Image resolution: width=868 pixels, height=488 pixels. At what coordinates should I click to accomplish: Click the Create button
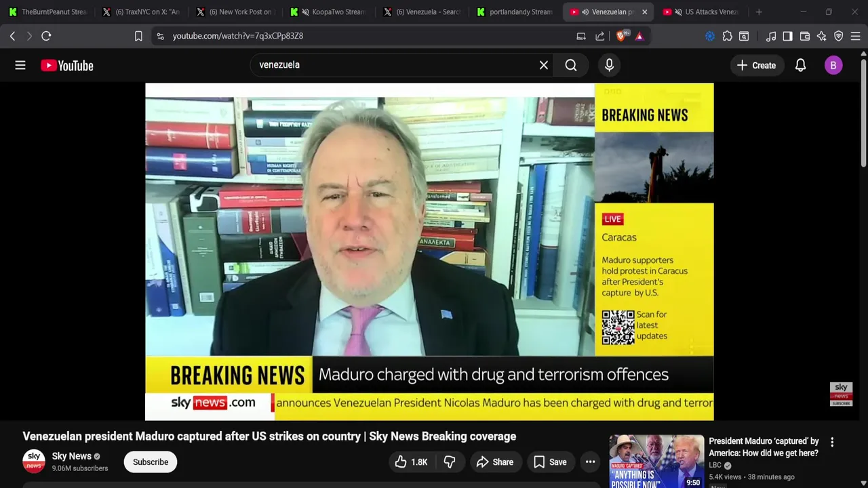tap(757, 65)
